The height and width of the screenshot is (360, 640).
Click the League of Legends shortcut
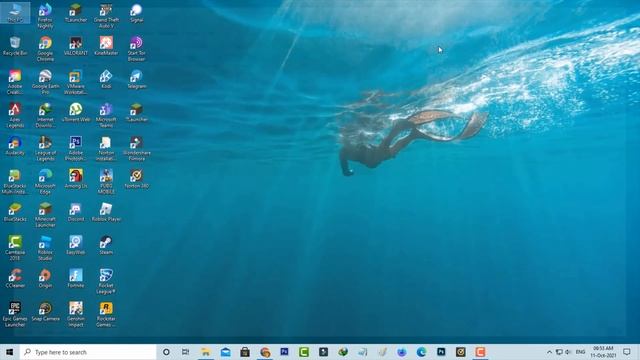[x=45, y=149]
